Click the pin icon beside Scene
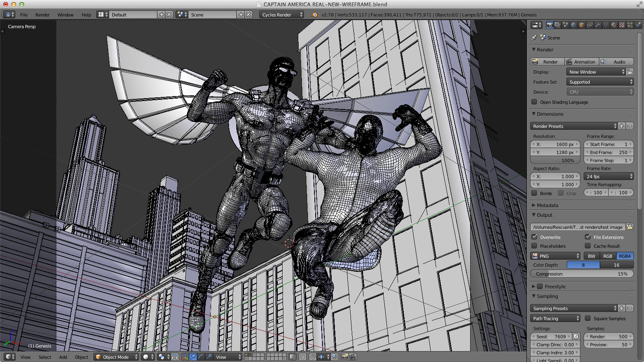 534,37
